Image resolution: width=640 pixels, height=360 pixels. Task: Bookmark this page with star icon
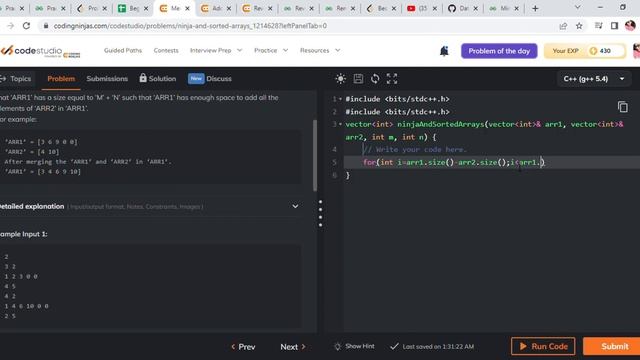[x=579, y=26]
